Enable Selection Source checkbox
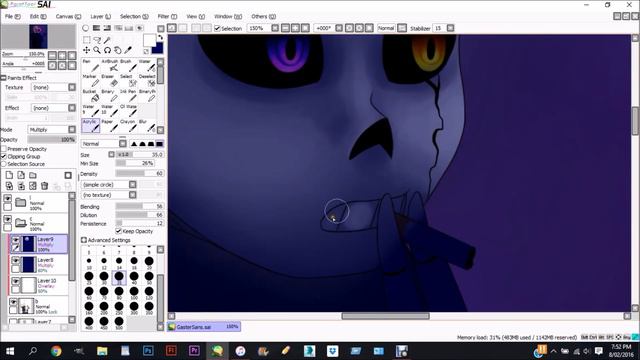The image size is (640, 360). (x=4, y=164)
